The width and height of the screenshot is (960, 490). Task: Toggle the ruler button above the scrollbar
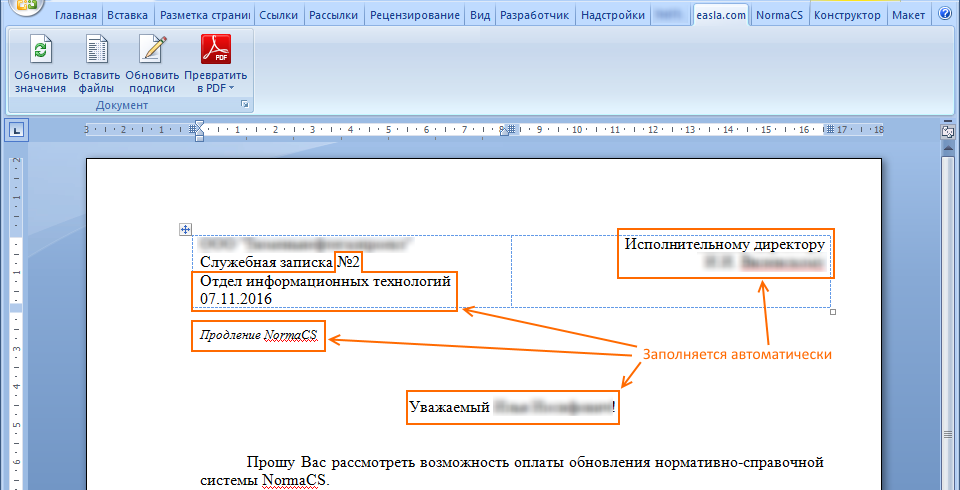pyautogui.click(x=948, y=132)
